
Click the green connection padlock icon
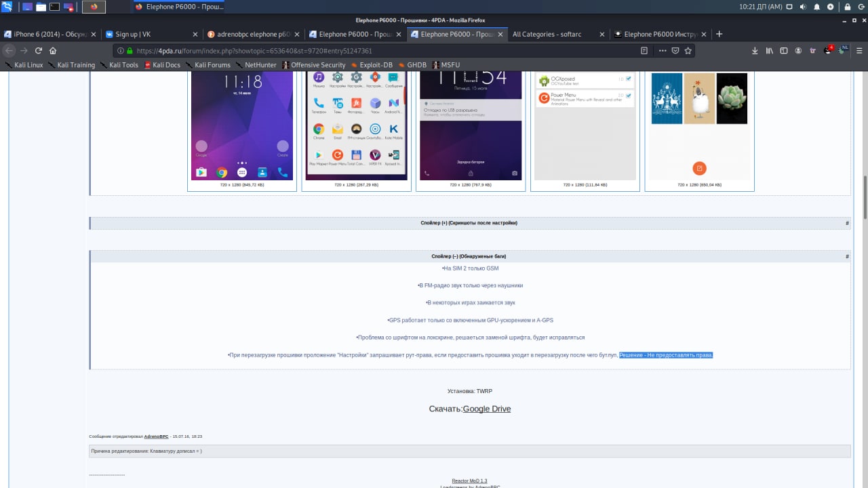[x=130, y=51]
